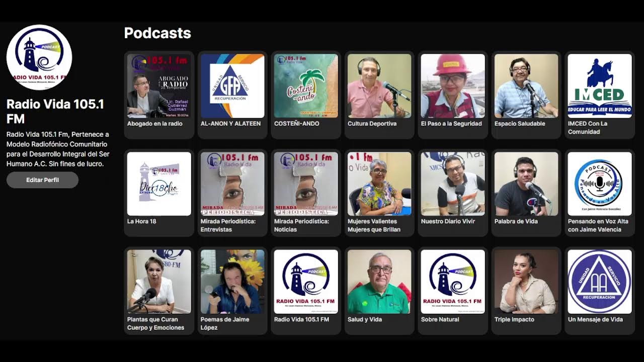
Task: Open Mirada Periodística: Entrevistas cover image
Action: (x=232, y=184)
